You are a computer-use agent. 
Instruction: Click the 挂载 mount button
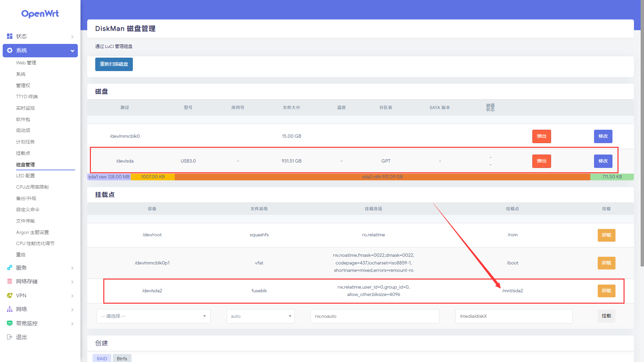coord(606,316)
